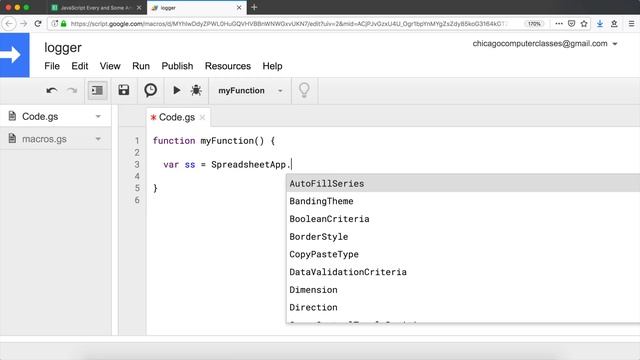Choose Dimension from autocomplete list
This screenshot has width=640, height=360.
click(x=463, y=289)
